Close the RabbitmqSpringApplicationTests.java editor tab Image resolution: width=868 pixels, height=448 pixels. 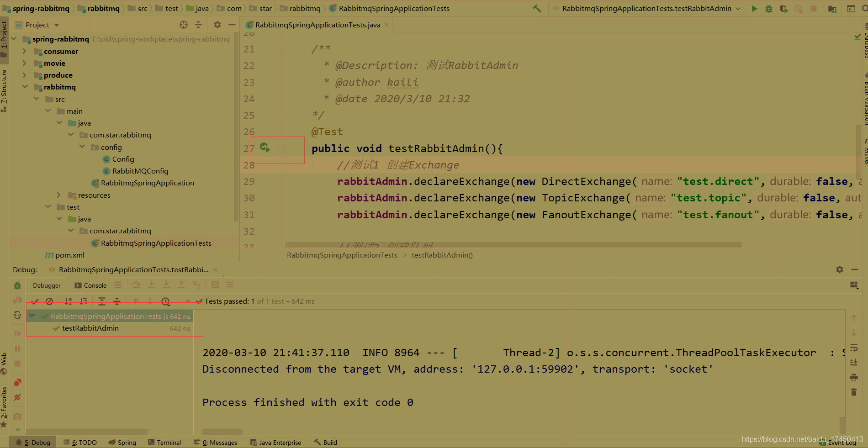point(386,25)
